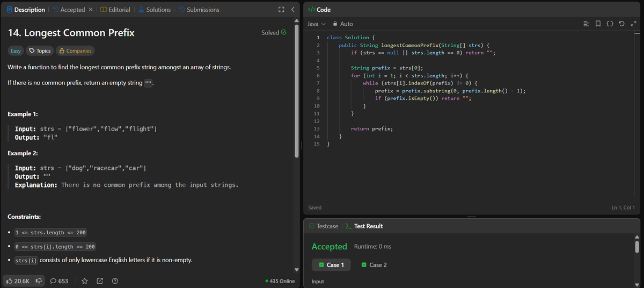The width and height of the screenshot is (644, 288).
Task: Click the description scrollbar down arrow
Action: coord(297,270)
